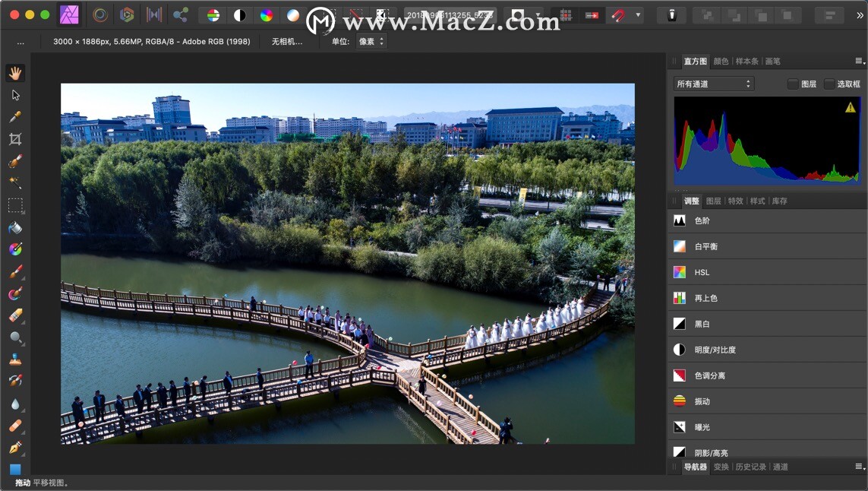This screenshot has height=491, width=868.
Task: Switch to the 特效 tab
Action: (736, 201)
